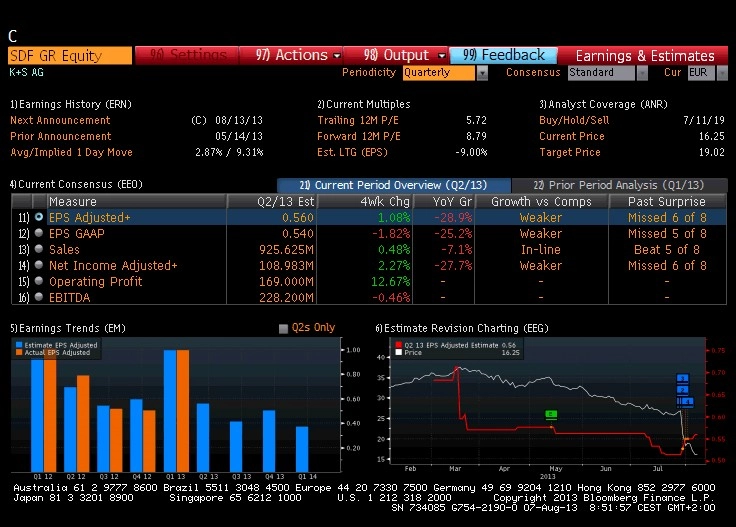Click the K+S AG company name
The width and height of the screenshot is (736, 527).
tap(26, 72)
